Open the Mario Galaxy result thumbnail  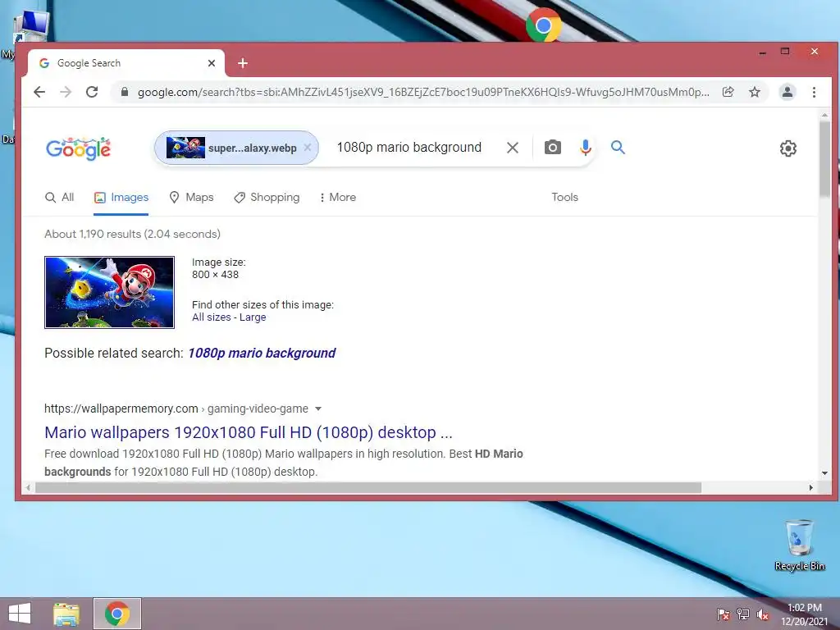[x=109, y=292]
